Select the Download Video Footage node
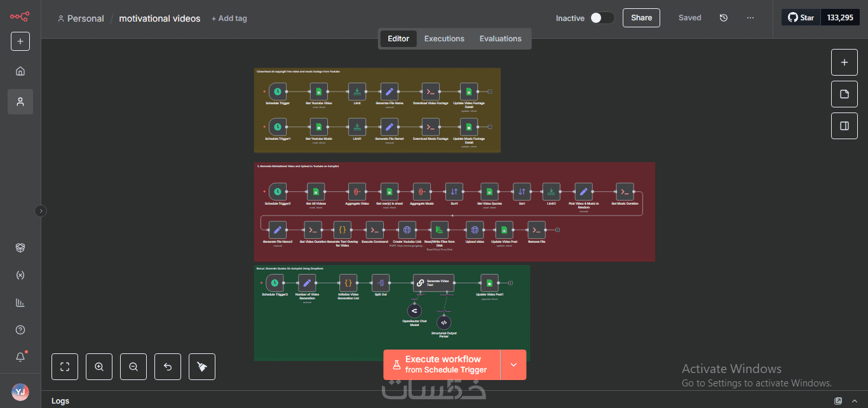Screen dimensions: 868x408 [x=431, y=92]
